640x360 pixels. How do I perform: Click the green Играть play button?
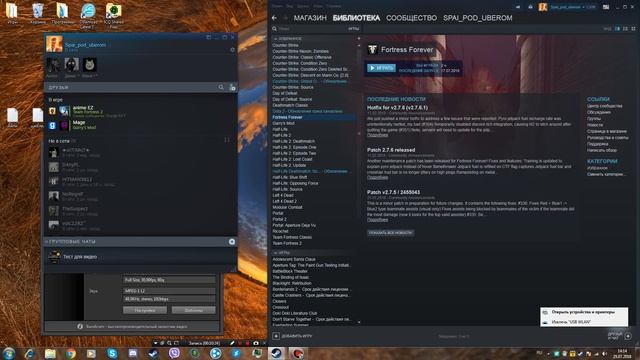pyautogui.click(x=381, y=68)
